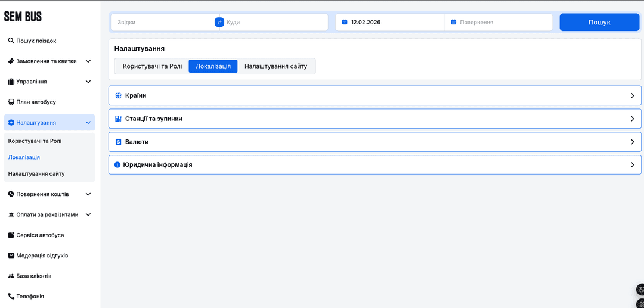Open the Налаштування сайту tab
The height and width of the screenshot is (308, 644).
(275, 66)
